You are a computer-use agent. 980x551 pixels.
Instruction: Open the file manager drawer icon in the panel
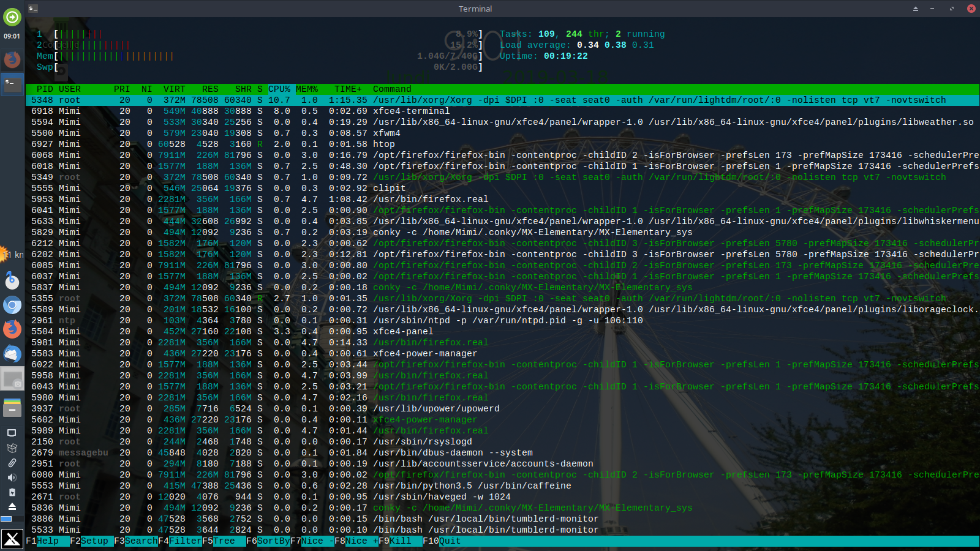point(12,407)
